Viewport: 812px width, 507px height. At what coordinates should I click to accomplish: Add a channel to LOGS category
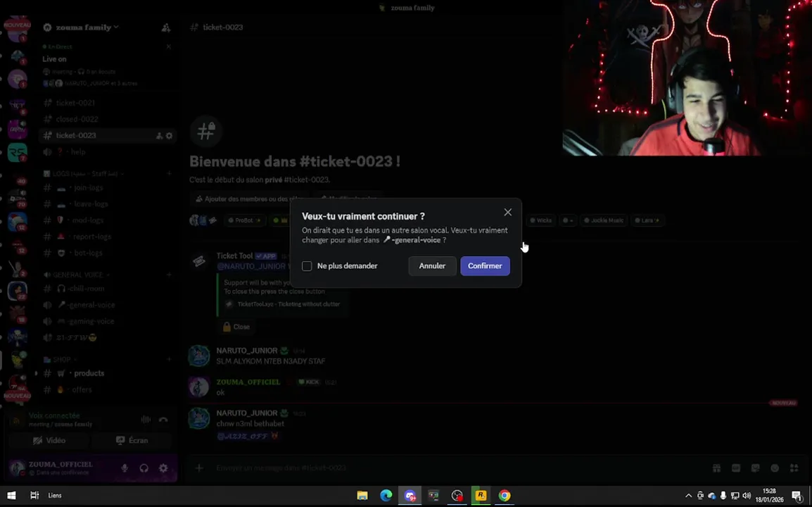click(169, 174)
